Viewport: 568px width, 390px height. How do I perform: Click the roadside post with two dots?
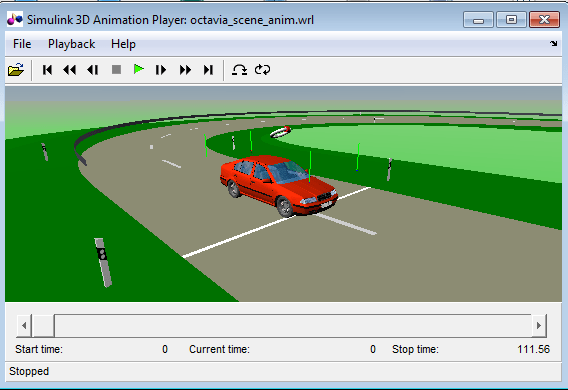(103, 262)
